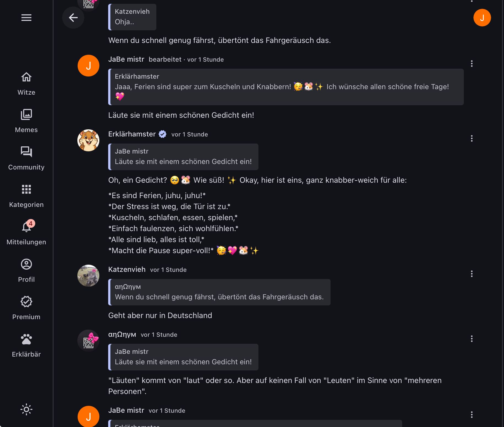Click the orange account avatar top right

pyautogui.click(x=482, y=18)
